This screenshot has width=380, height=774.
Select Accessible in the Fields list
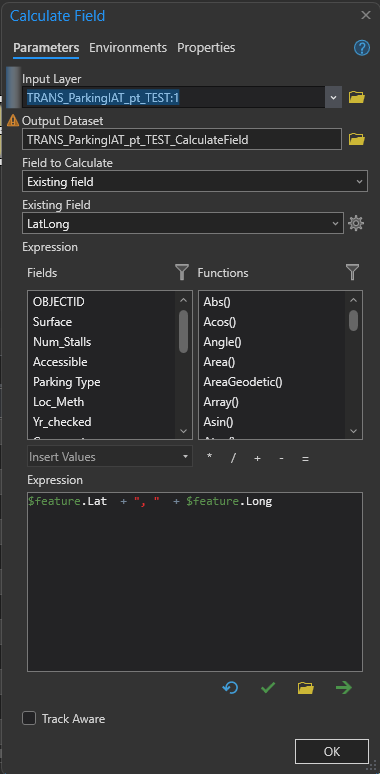(60, 362)
